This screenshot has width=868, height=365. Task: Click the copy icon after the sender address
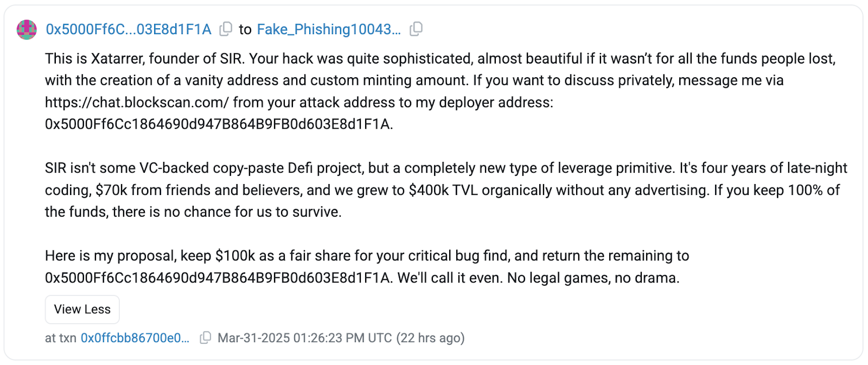pos(225,29)
